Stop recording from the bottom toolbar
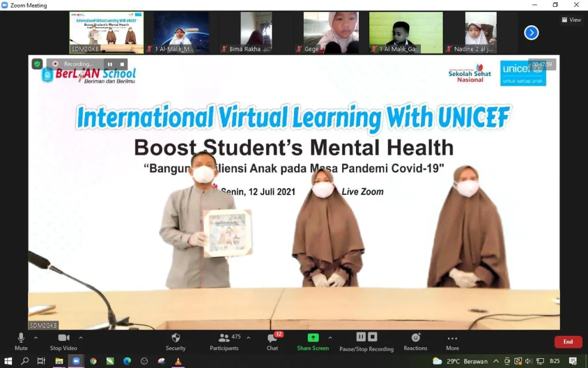 [372, 337]
